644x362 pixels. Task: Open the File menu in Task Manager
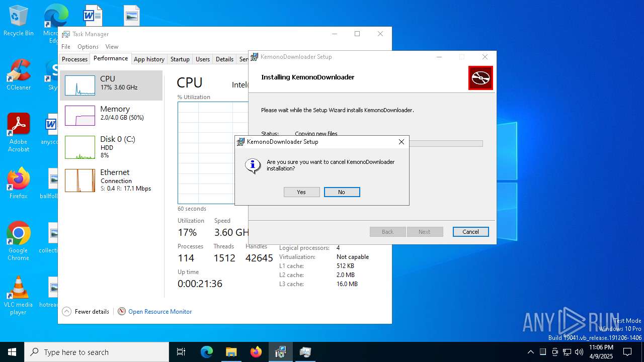[66, 47]
